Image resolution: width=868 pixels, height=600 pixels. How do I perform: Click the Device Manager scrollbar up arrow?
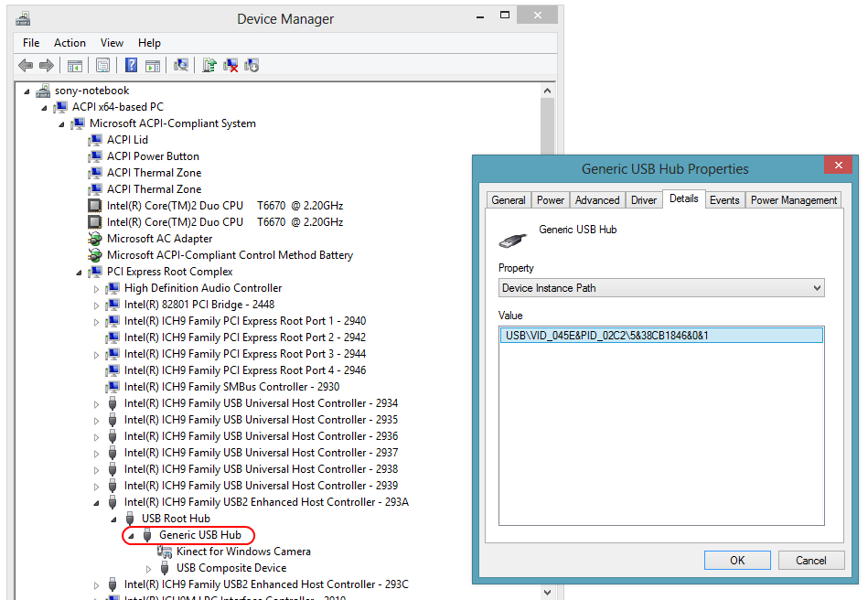(x=547, y=91)
